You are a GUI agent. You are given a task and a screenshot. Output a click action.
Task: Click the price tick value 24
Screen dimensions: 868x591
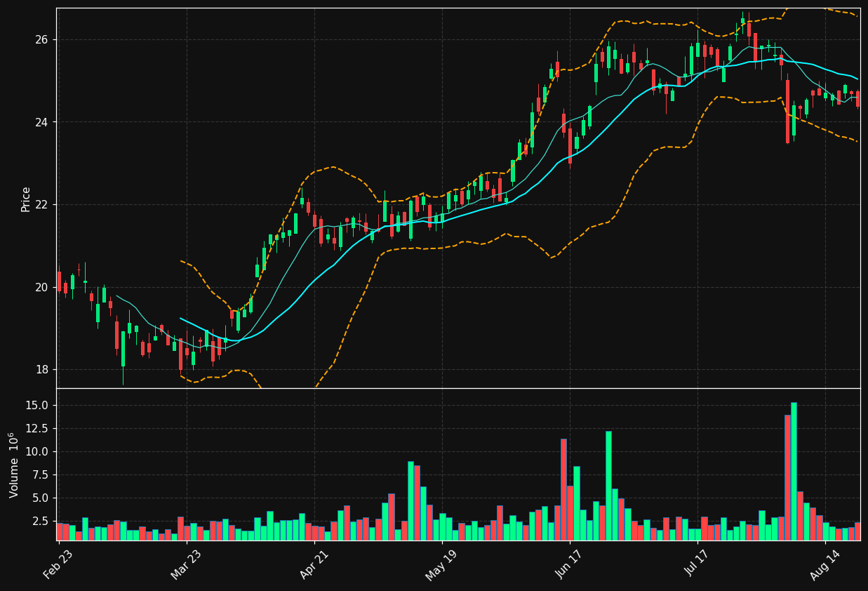[x=43, y=122]
